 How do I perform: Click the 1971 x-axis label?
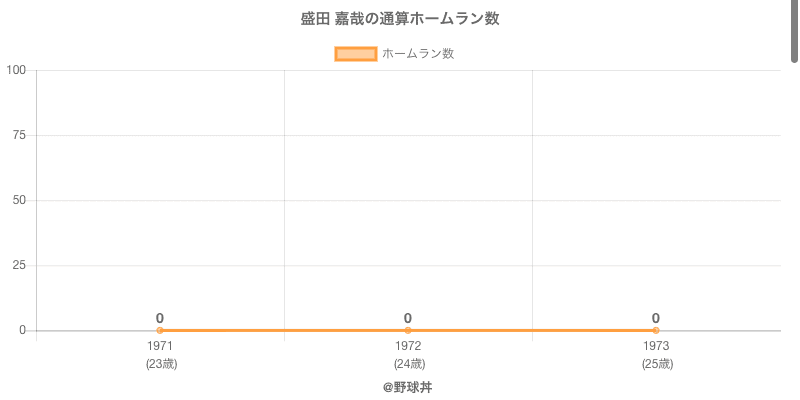(x=160, y=346)
